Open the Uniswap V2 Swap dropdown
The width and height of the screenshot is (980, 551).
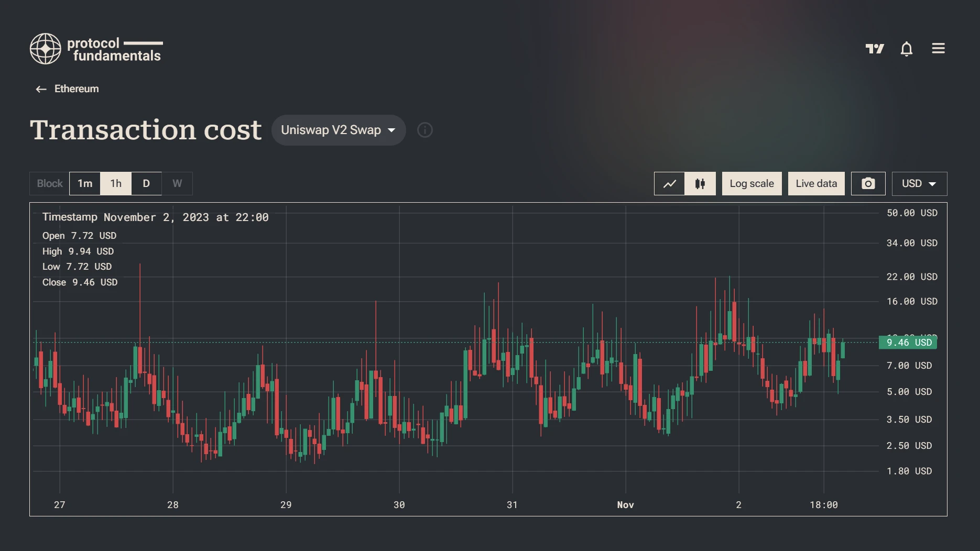click(x=338, y=130)
